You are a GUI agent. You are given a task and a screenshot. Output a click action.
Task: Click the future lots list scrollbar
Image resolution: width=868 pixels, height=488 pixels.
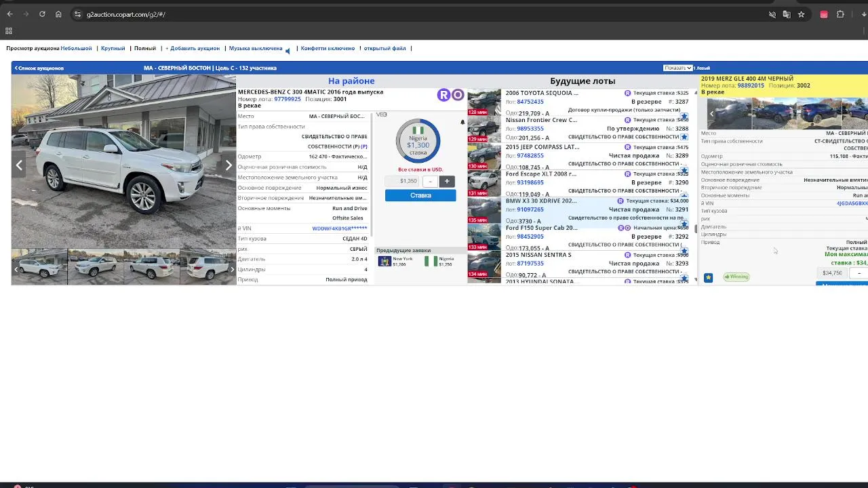coord(696,229)
